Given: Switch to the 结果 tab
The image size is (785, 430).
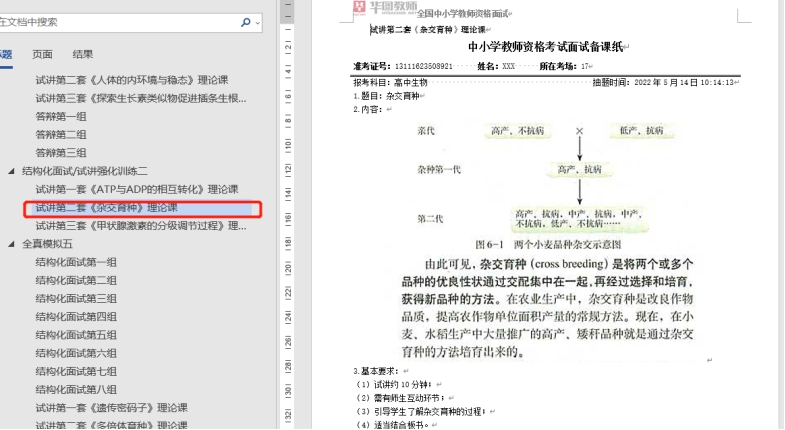Looking at the screenshot, I should 83,54.
